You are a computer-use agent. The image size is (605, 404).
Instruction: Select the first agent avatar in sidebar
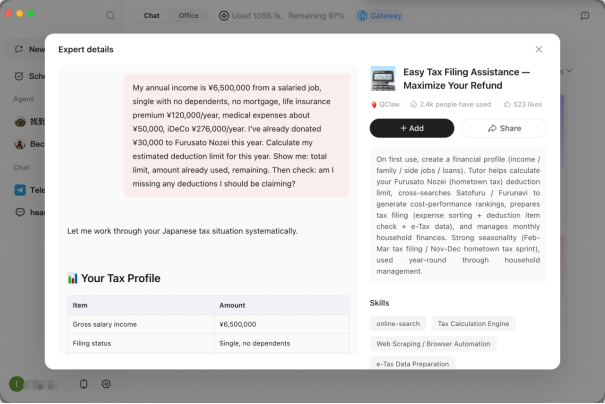[20, 122]
